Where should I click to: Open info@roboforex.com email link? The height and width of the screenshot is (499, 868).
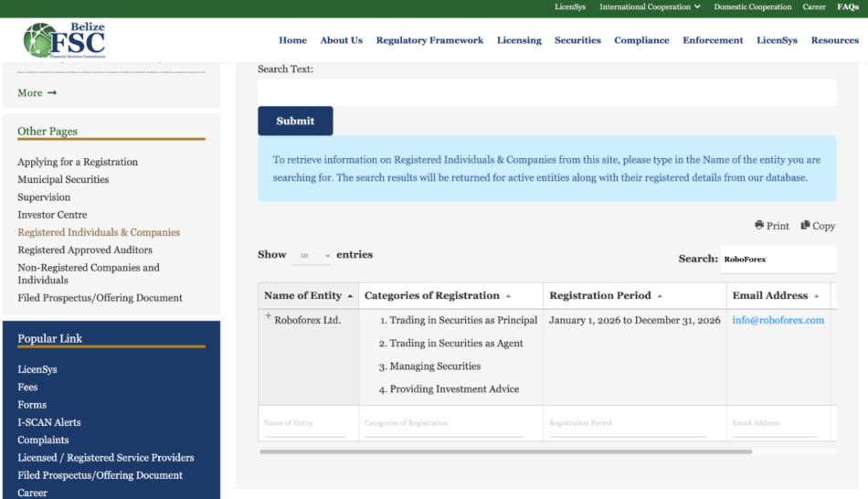[778, 320]
